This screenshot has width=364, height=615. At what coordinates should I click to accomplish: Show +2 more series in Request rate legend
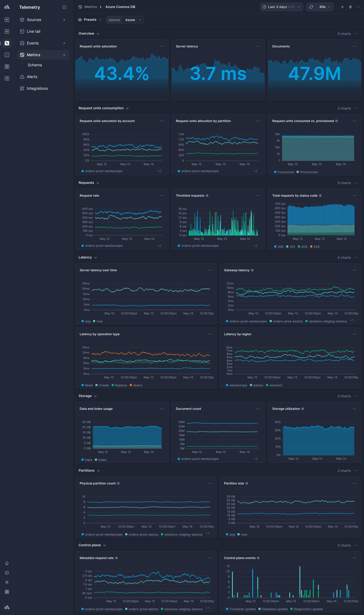tap(159, 246)
